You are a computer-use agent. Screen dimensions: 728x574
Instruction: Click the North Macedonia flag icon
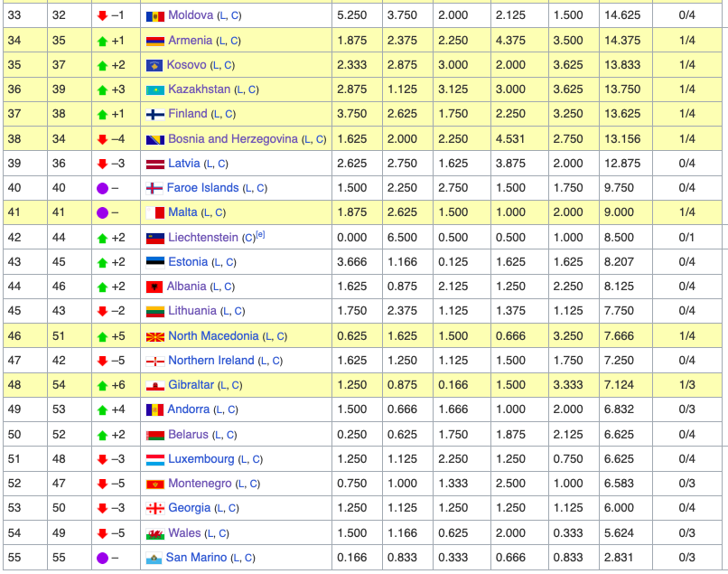tap(154, 336)
